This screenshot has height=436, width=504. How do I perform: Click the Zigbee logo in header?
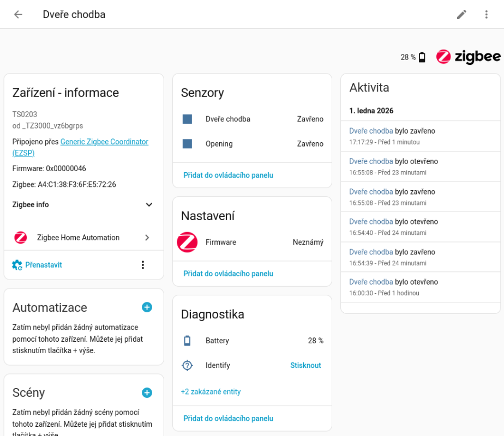click(x=468, y=57)
